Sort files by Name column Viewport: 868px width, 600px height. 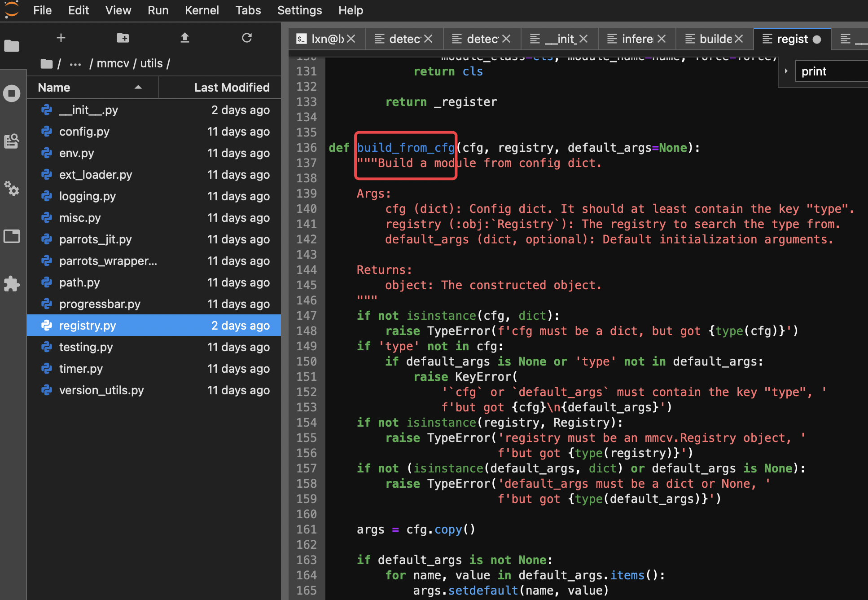pos(54,88)
